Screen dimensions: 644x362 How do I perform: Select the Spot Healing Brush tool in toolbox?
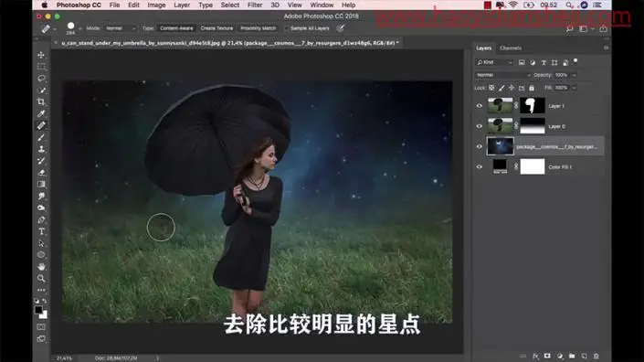pos(41,125)
